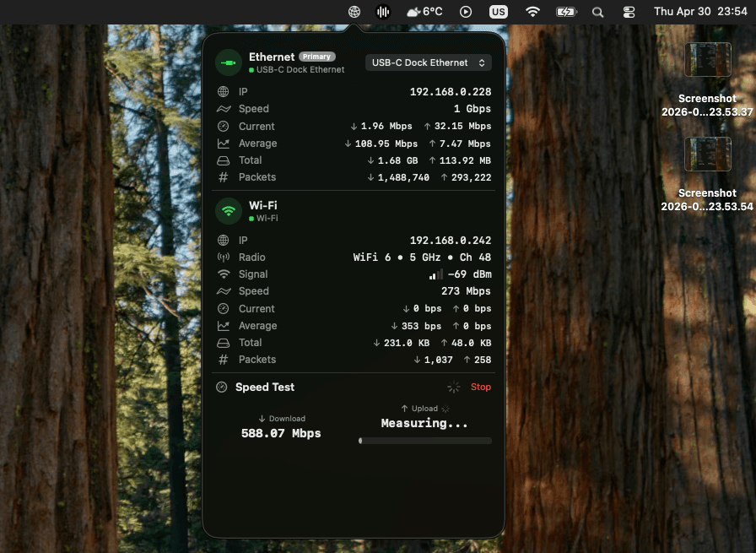Click the Thu Apr 30 23:54 clock
Viewport: 756px width, 553px height.
[x=700, y=12]
